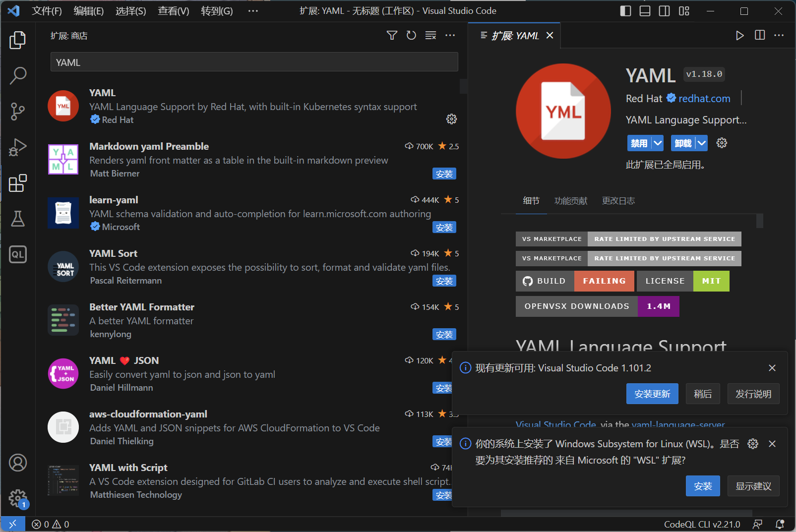This screenshot has width=796, height=532.
Task: Refresh the extensions list
Action: point(411,35)
